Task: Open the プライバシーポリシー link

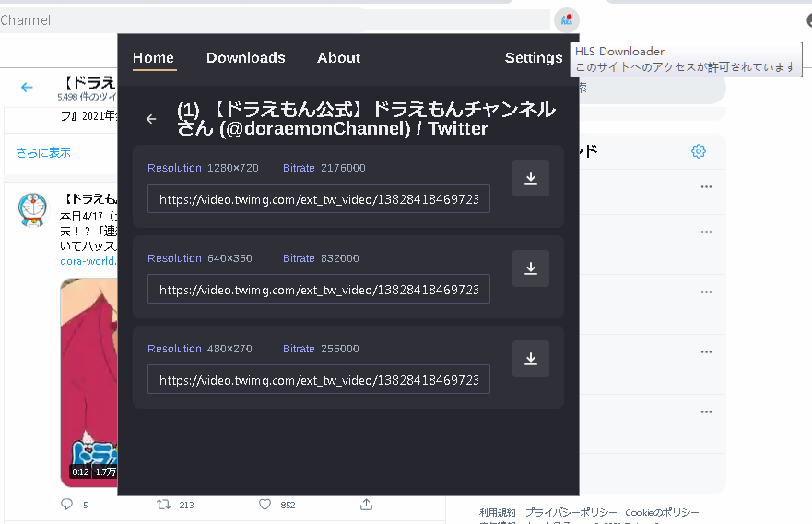Action: (x=571, y=513)
